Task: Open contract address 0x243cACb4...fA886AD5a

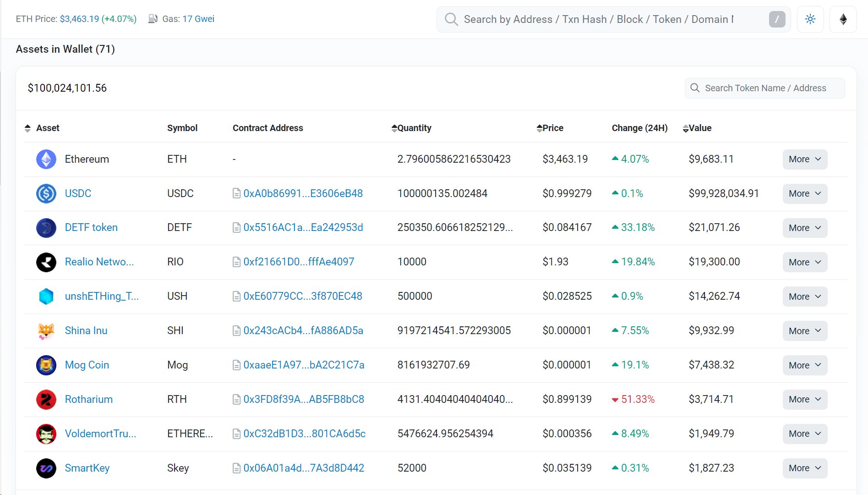Action: (303, 331)
